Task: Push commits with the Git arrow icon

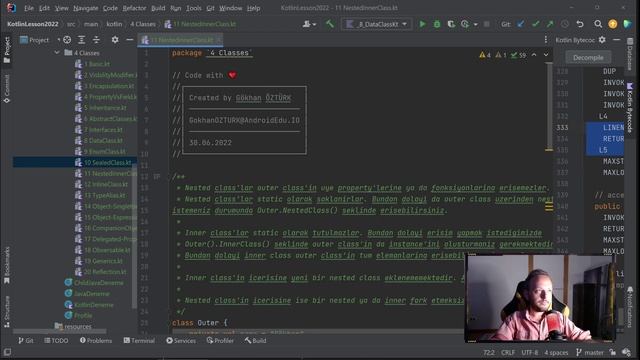Action: pyautogui.click(x=550, y=24)
